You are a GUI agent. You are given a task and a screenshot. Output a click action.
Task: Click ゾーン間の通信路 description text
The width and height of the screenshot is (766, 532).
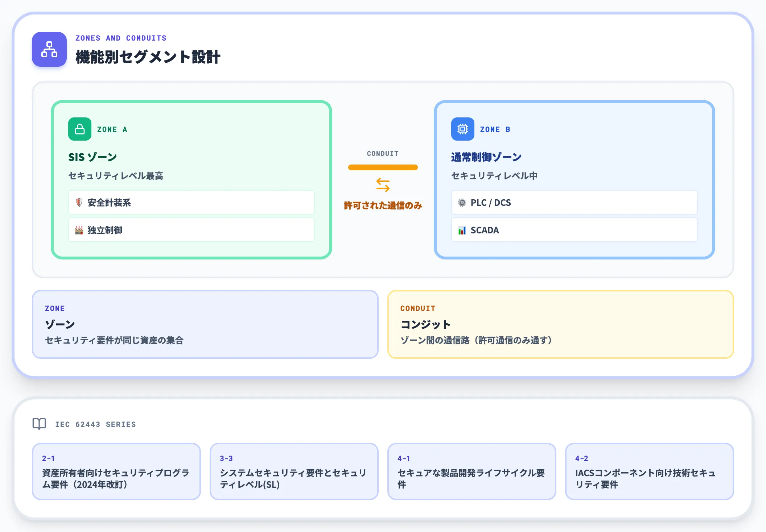pyautogui.click(x=476, y=340)
